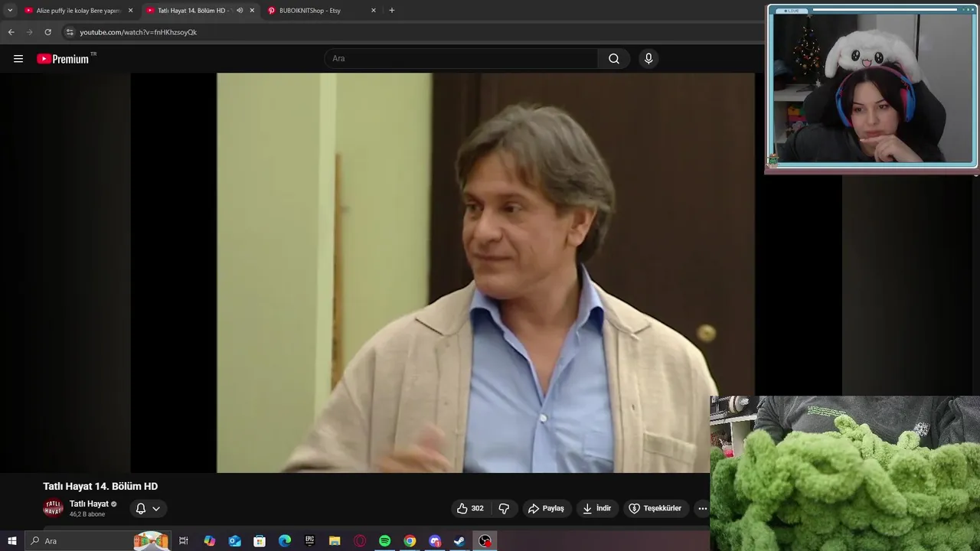Launch Copilot from the taskbar
980x551 pixels.
pyautogui.click(x=210, y=541)
